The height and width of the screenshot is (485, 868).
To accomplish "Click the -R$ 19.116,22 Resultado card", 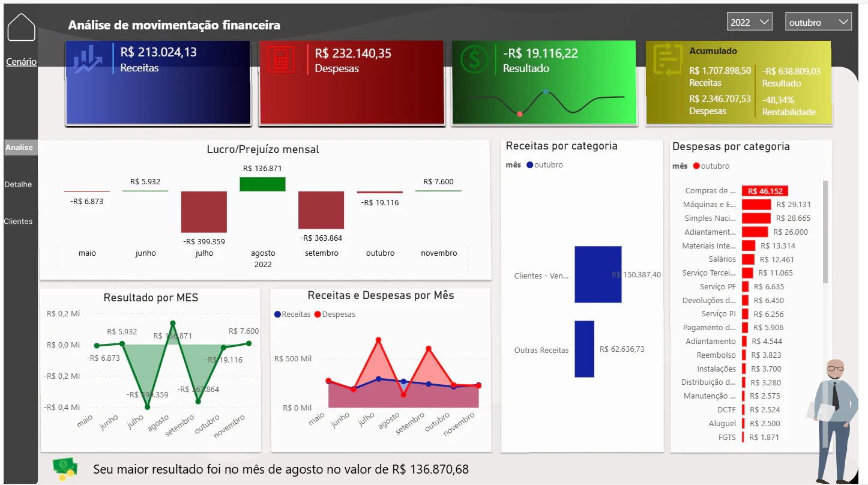I will click(x=544, y=83).
